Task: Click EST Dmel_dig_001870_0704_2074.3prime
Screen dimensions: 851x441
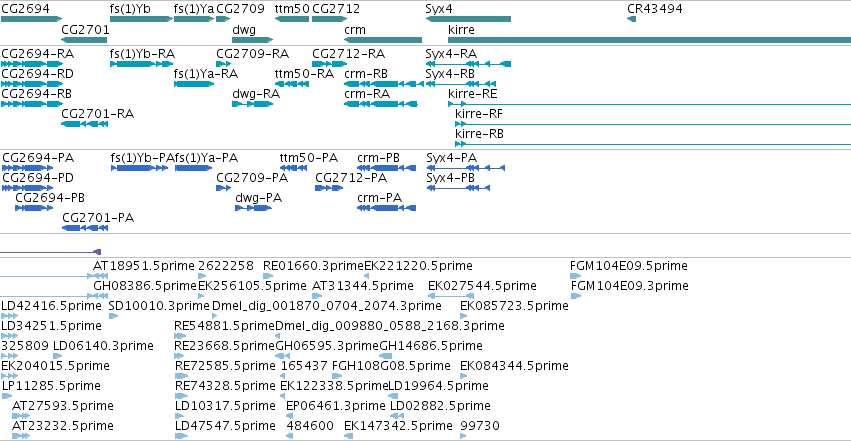Action: click(327, 306)
